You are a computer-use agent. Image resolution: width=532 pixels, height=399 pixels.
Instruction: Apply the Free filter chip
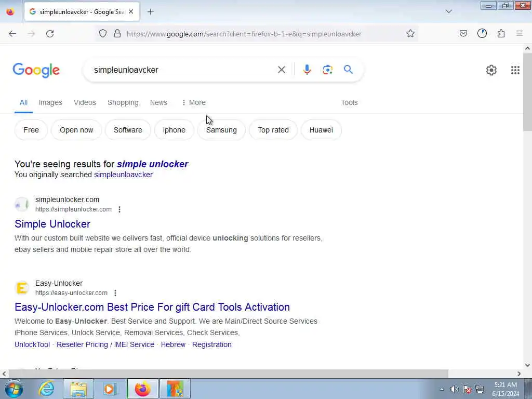(x=31, y=130)
